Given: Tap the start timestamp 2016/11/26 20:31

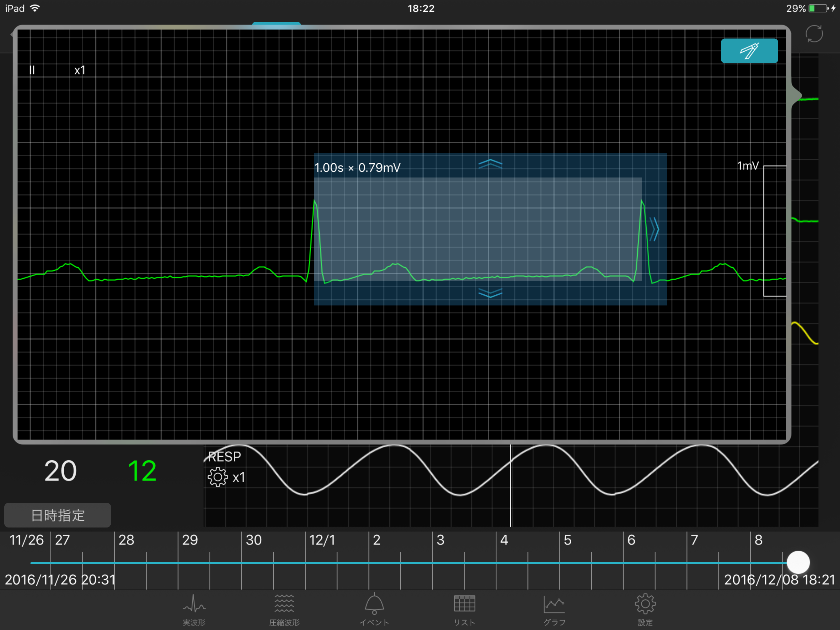Looking at the screenshot, I should (x=60, y=580).
